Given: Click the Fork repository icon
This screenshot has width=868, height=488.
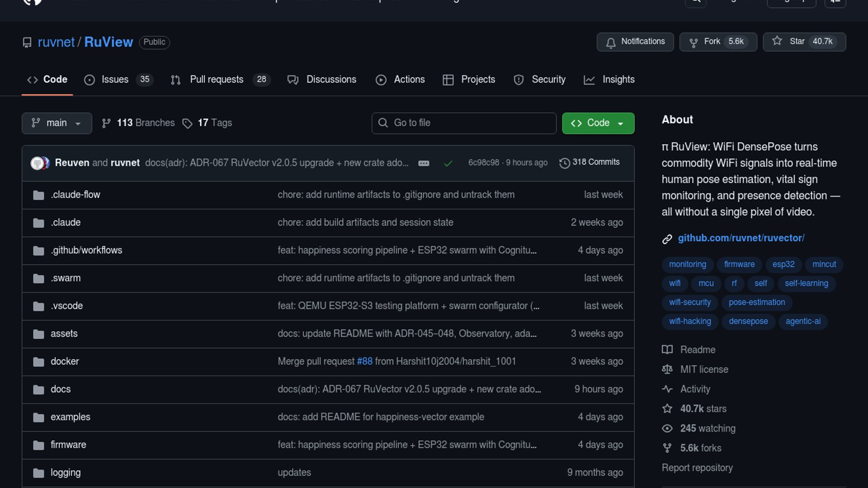Looking at the screenshot, I should (693, 42).
